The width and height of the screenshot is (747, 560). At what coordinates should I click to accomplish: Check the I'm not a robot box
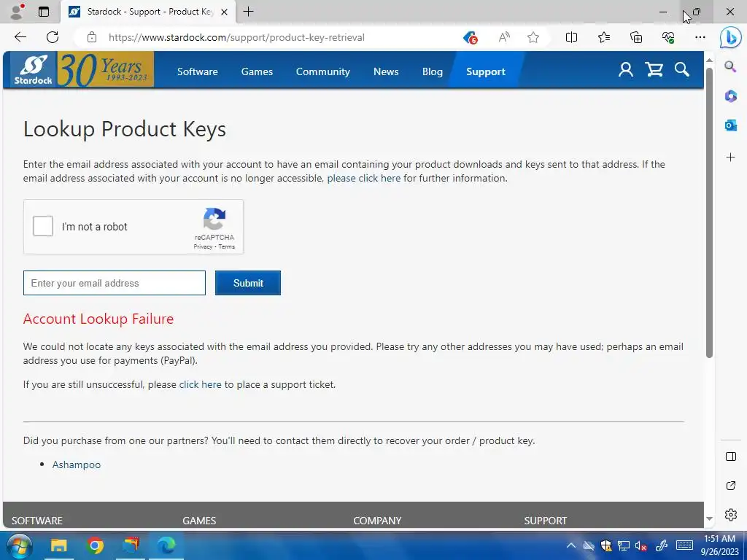pos(43,226)
